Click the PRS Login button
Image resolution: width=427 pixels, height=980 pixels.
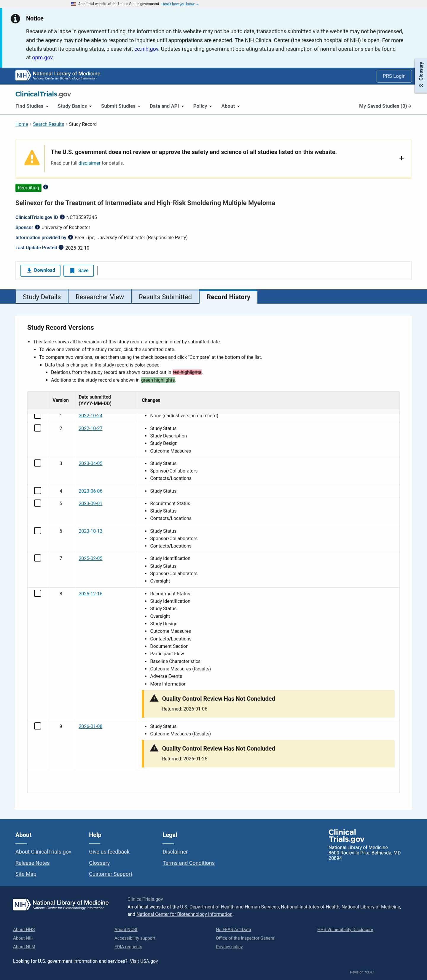[394, 76]
